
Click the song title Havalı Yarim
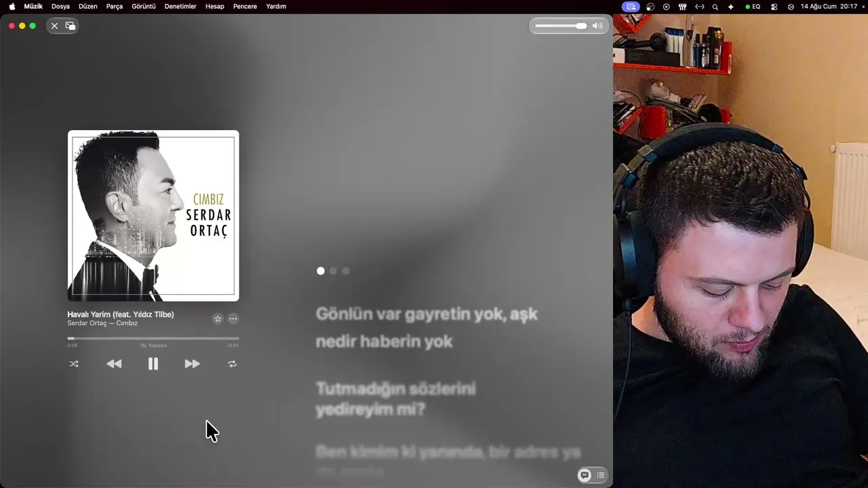tap(121, 314)
